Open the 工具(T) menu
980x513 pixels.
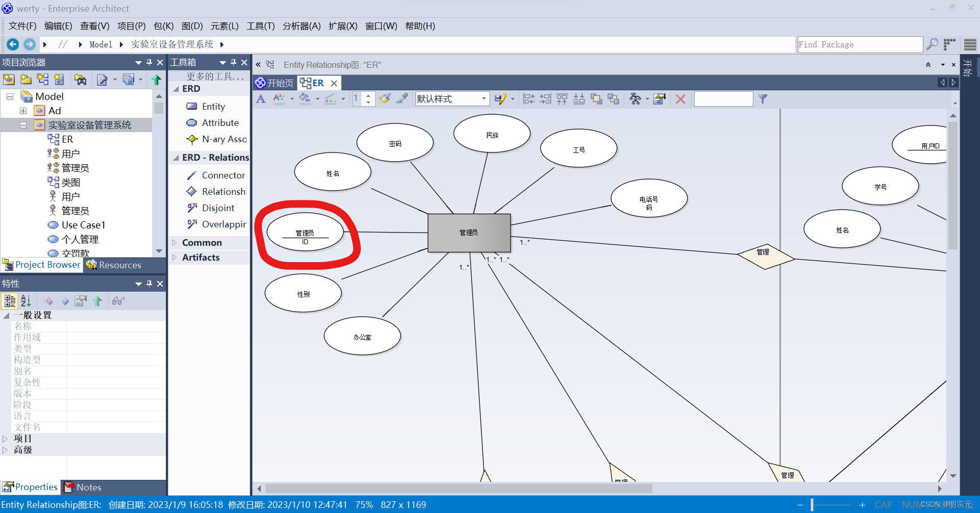tap(261, 26)
